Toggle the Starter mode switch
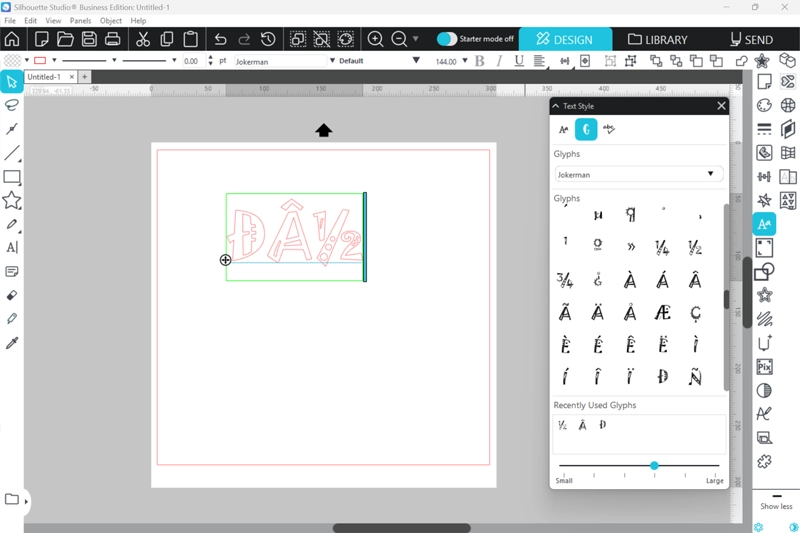The height and width of the screenshot is (533, 800). [447, 39]
